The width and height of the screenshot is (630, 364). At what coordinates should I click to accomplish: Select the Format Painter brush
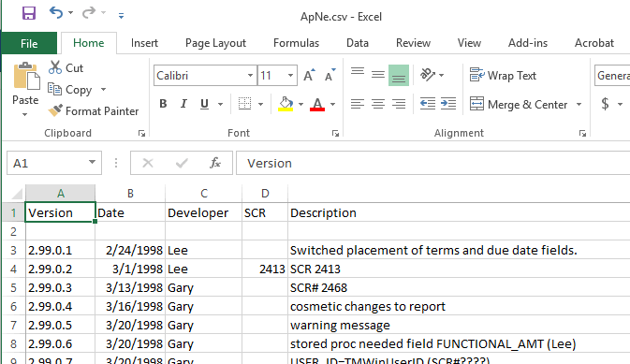55,110
